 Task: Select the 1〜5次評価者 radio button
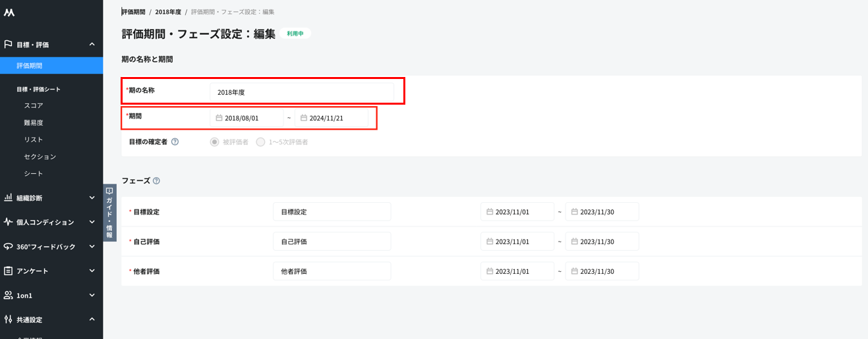coord(260,142)
